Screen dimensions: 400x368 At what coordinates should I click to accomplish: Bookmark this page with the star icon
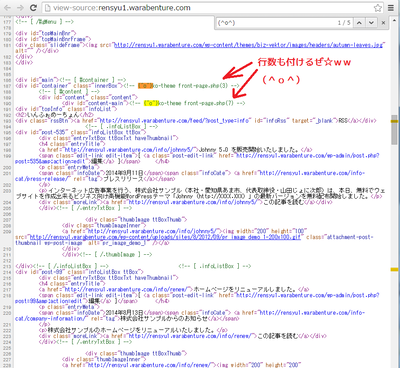(x=378, y=8)
